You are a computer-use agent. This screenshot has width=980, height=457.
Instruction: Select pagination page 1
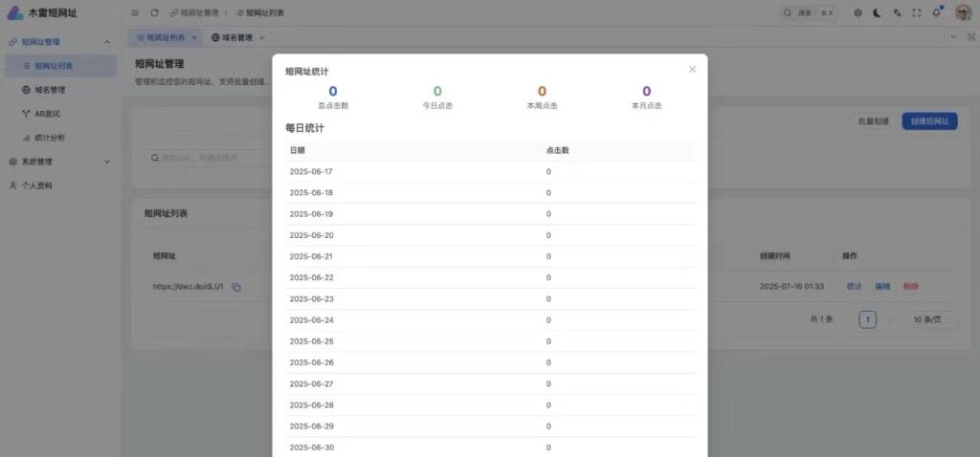[867, 319]
